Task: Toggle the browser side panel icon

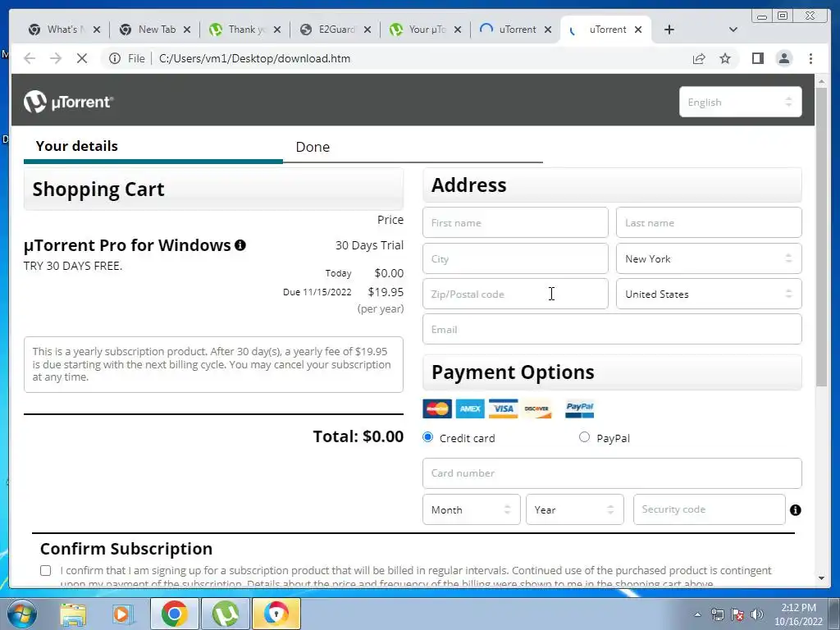Action: click(757, 58)
